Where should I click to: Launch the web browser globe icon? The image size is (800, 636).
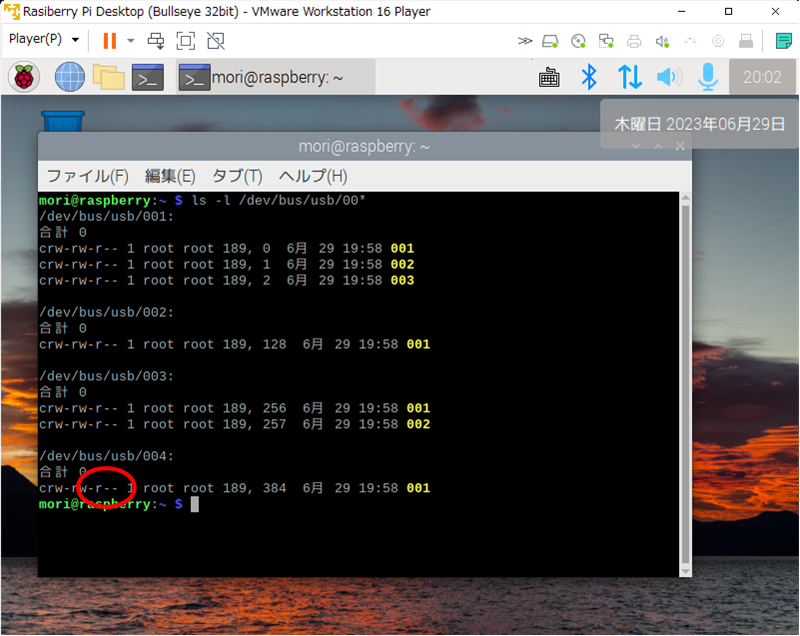coord(70,77)
